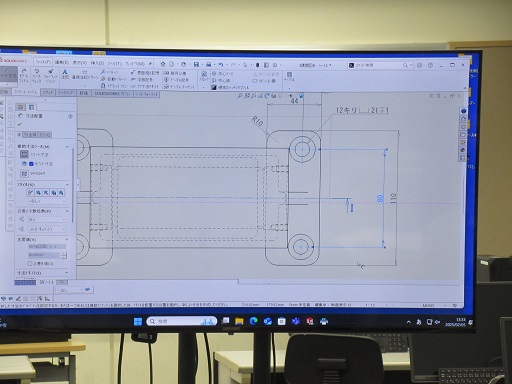512x384 pixels.
Task: Click the Home icon in the right task pane
Action: [x=463, y=119]
